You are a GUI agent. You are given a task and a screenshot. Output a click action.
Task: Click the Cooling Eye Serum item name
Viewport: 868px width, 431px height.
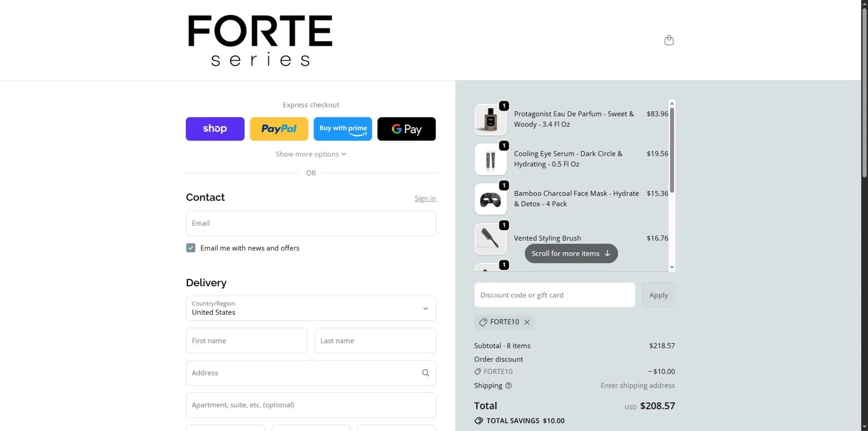568,159
